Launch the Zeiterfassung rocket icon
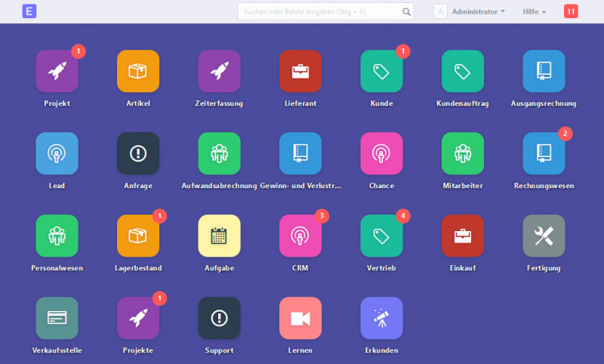Image resolution: width=604 pixels, height=364 pixels. [x=219, y=72]
